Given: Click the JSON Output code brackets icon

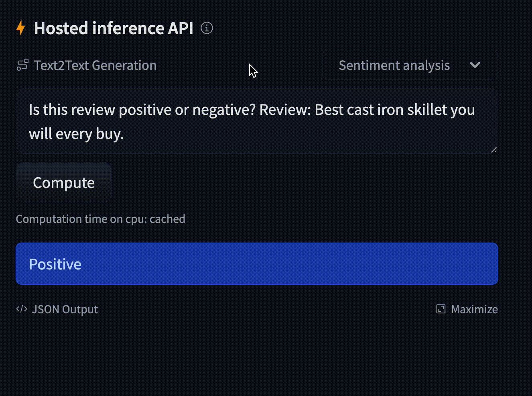Looking at the screenshot, I should (22, 309).
